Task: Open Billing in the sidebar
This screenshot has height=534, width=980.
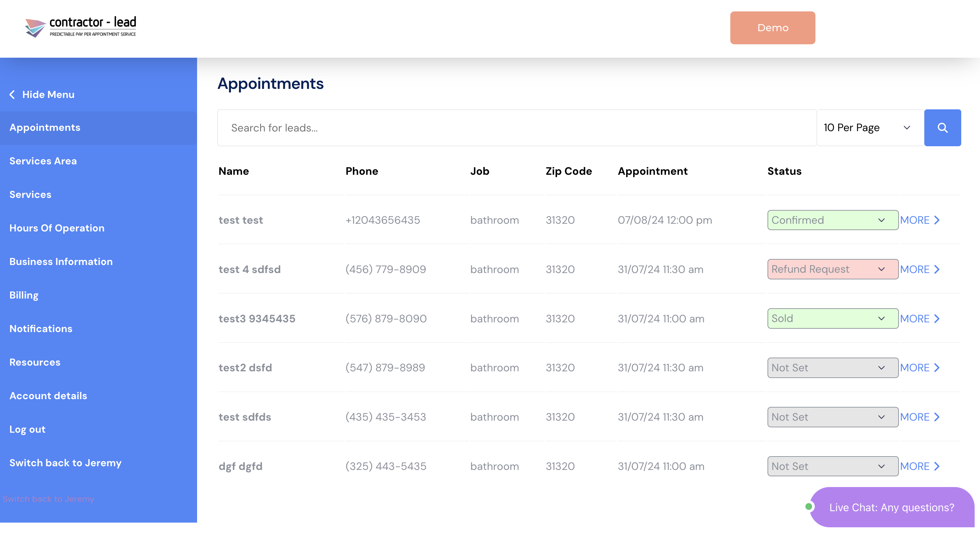Action: pos(24,295)
